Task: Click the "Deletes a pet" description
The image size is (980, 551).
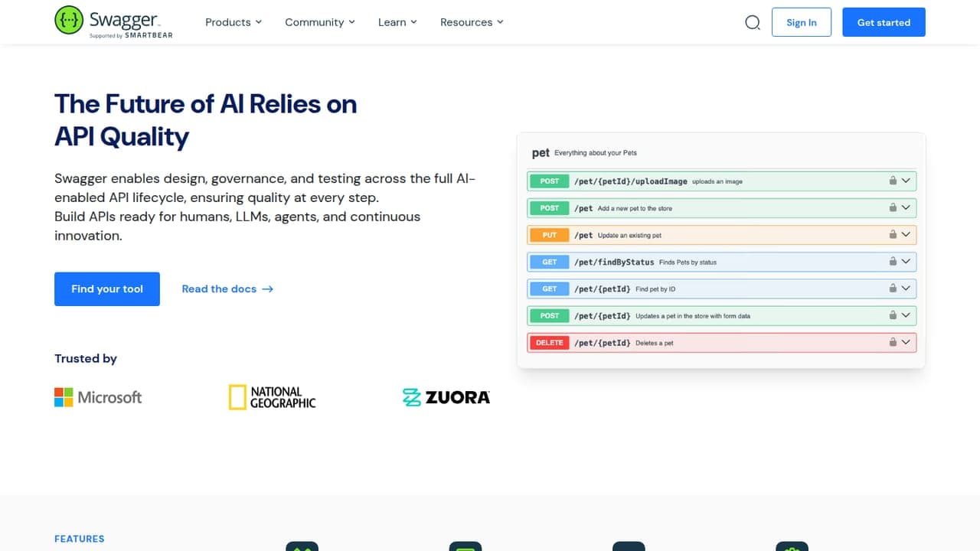Action: 655,344
